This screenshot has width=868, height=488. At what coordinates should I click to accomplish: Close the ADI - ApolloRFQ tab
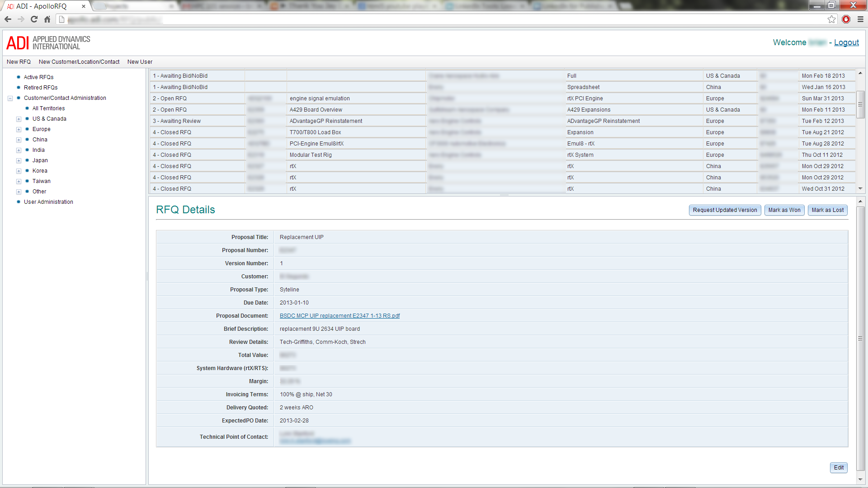coord(84,6)
